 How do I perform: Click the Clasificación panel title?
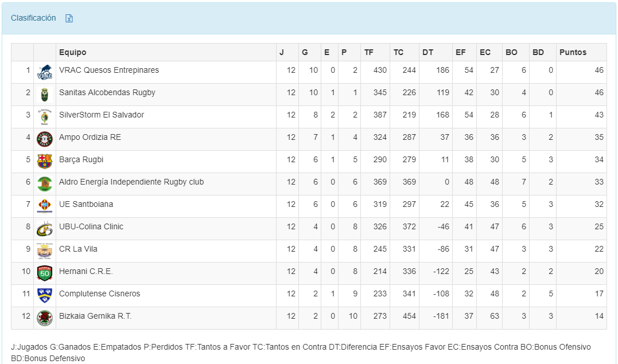click(x=33, y=18)
